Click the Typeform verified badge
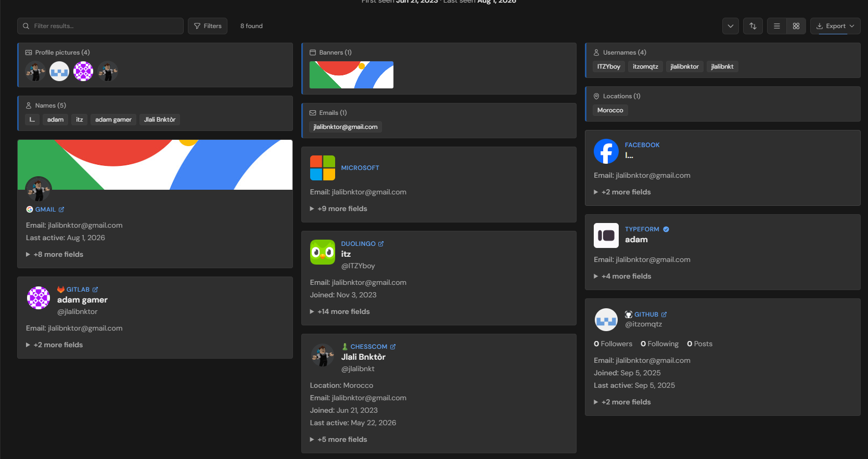Viewport: 868px width, 459px height. tap(666, 229)
